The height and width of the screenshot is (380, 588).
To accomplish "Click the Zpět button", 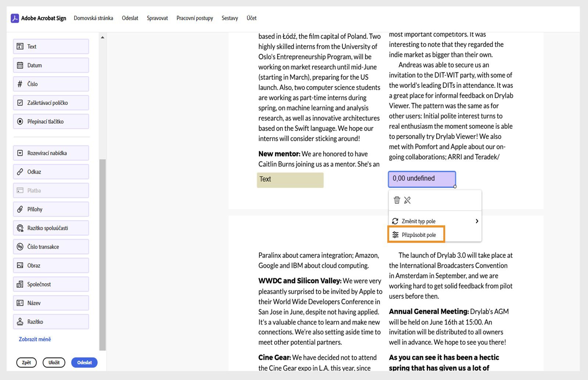I will click(26, 362).
